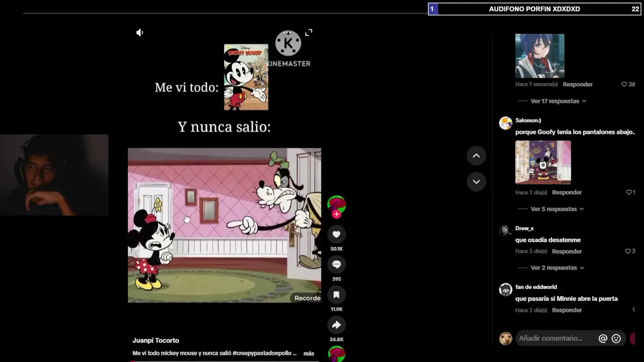Click Salomon:)'s profile avatar
The width and height of the screenshot is (644, 362).
point(506,123)
